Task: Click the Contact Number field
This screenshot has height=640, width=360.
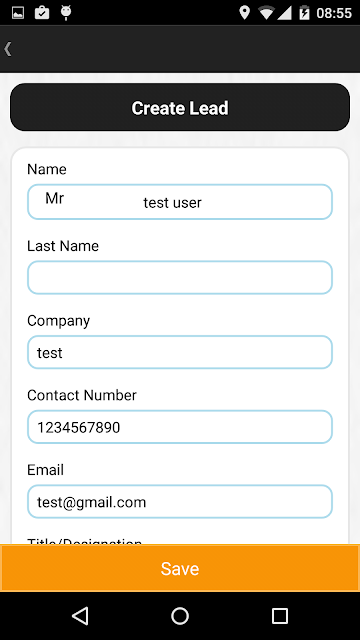Action: pyautogui.click(x=180, y=427)
